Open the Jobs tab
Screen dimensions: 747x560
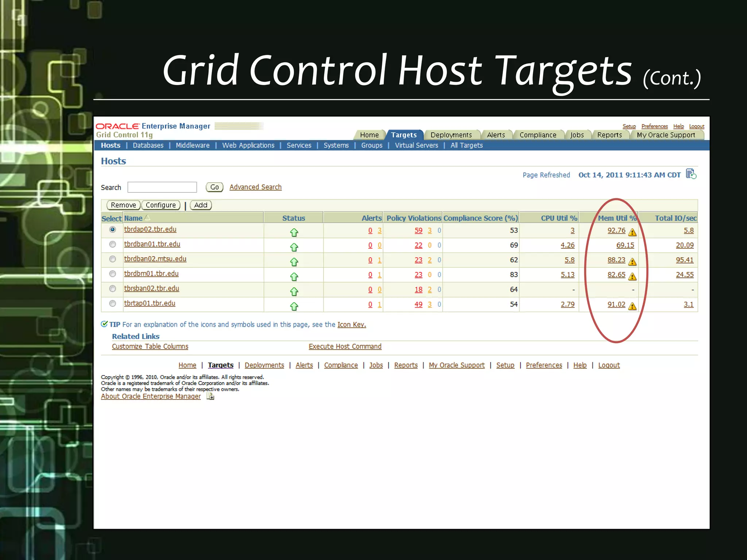pos(577,135)
